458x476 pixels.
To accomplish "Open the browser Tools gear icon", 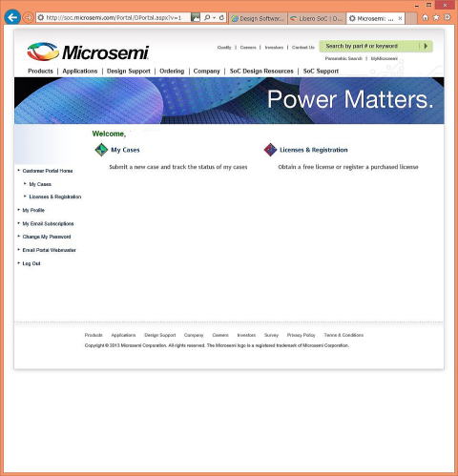I will pos(448,17).
